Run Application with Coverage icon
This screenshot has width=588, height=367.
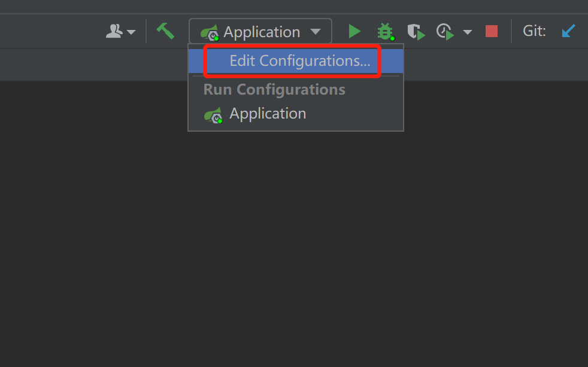416,31
